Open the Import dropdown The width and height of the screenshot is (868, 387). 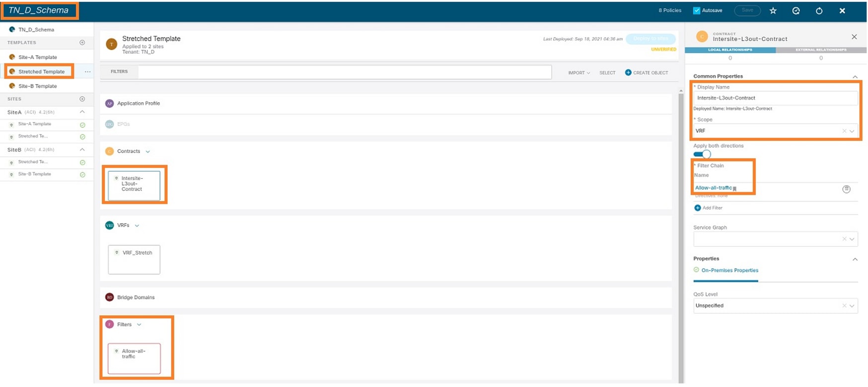tap(579, 73)
